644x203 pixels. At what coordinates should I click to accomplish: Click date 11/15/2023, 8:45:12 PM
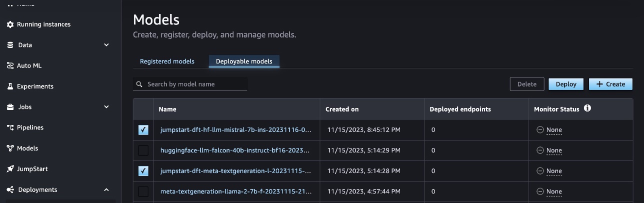pos(363,129)
